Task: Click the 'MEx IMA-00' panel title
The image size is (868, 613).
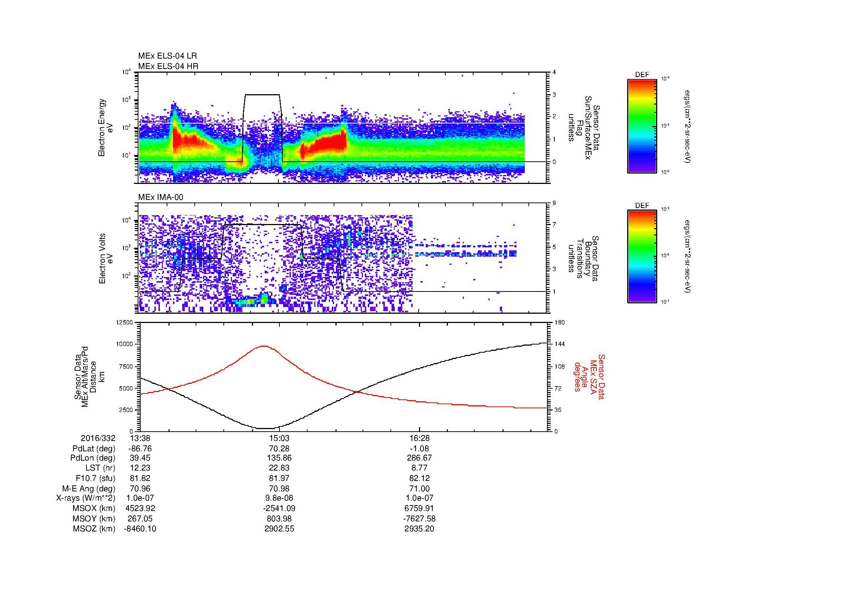Action: [x=161, y=197]
